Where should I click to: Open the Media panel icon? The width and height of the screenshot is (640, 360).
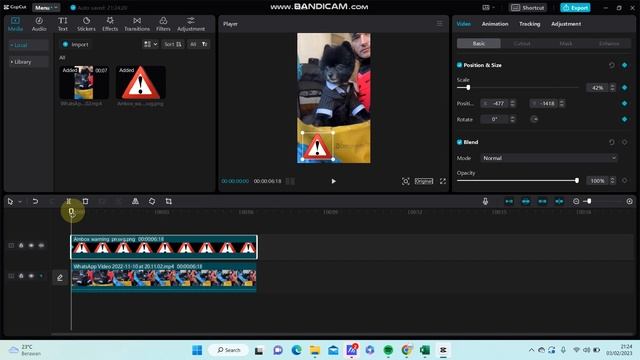(15, 24)
